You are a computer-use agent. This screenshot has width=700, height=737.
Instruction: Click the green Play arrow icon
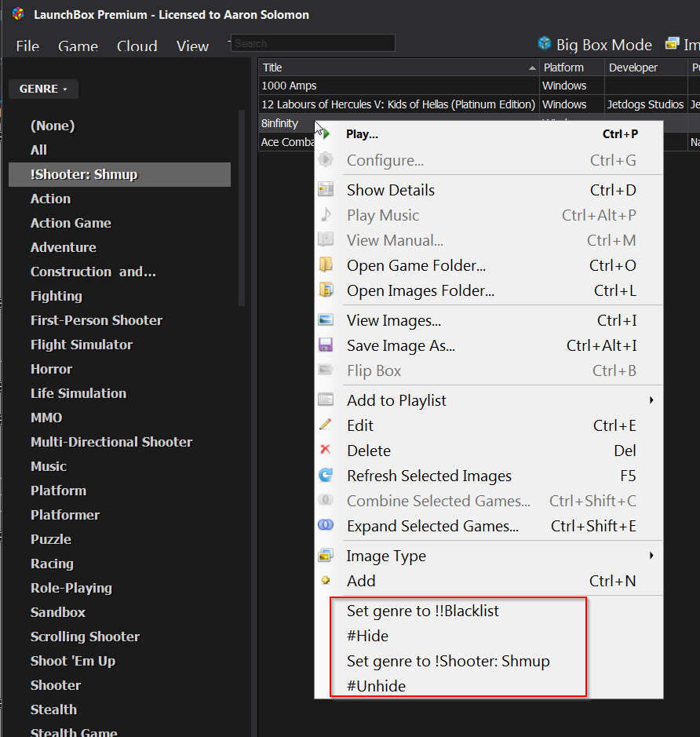326,134
